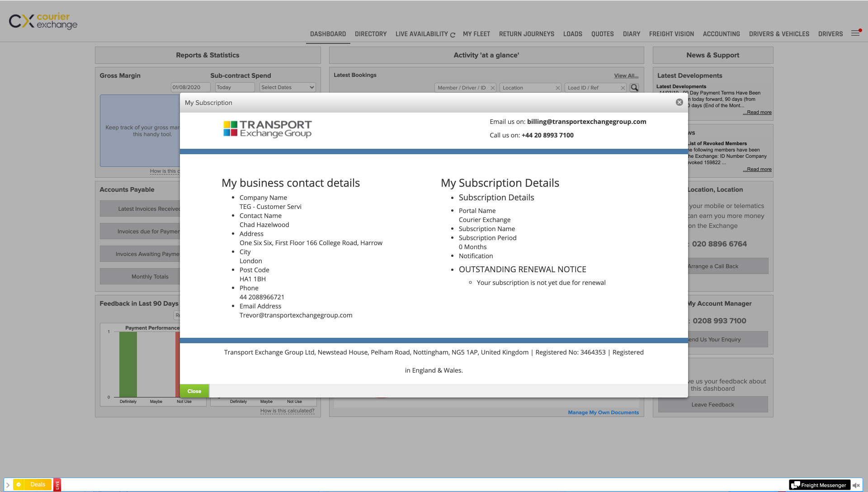Read more on List of Revoked Members
This screenshot has height=492, width=868.
[757, 169]
